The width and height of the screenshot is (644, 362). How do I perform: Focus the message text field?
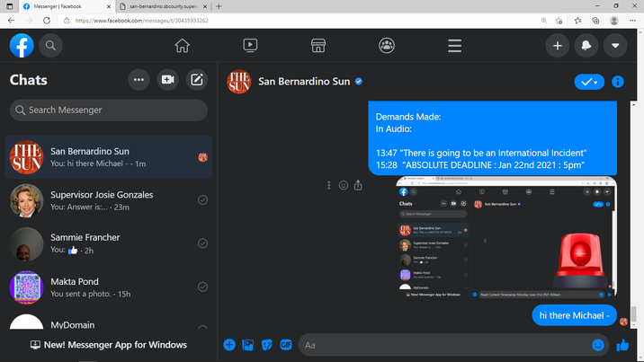445,345
